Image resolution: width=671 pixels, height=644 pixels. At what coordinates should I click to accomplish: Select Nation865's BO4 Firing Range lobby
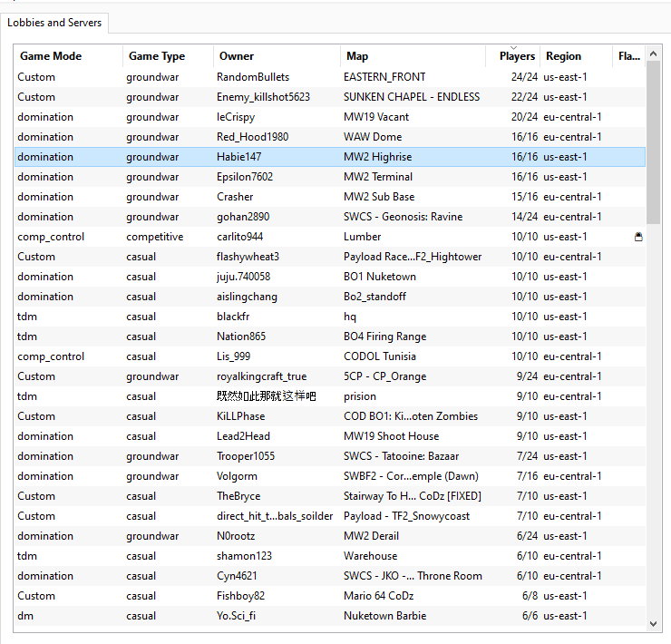pos(330,337)
